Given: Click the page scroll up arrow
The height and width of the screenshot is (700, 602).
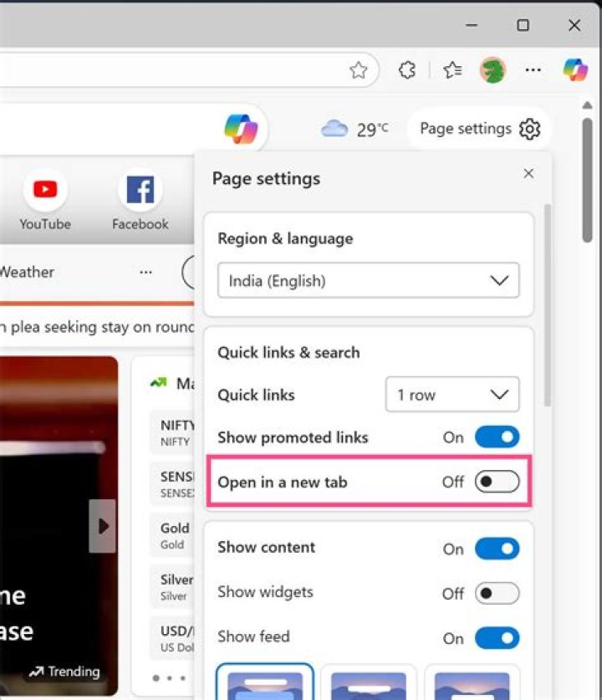Looking at the screenshot, I should 587,105.
